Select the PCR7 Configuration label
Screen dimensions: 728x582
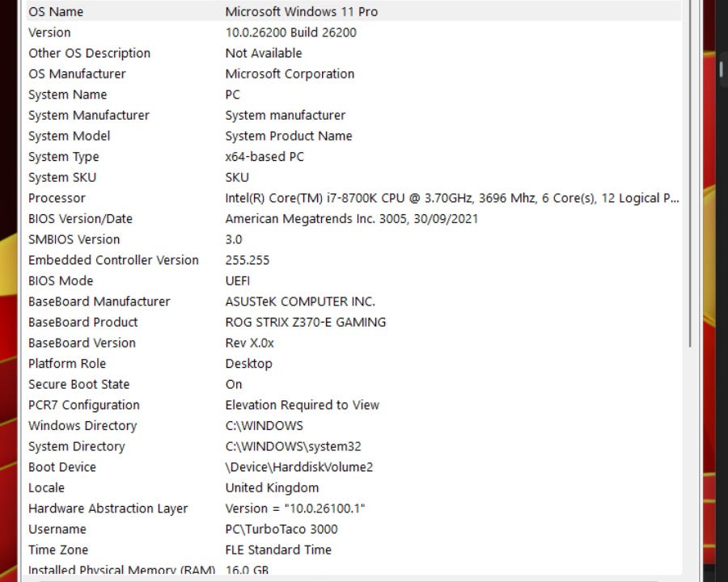pos(83,405)
